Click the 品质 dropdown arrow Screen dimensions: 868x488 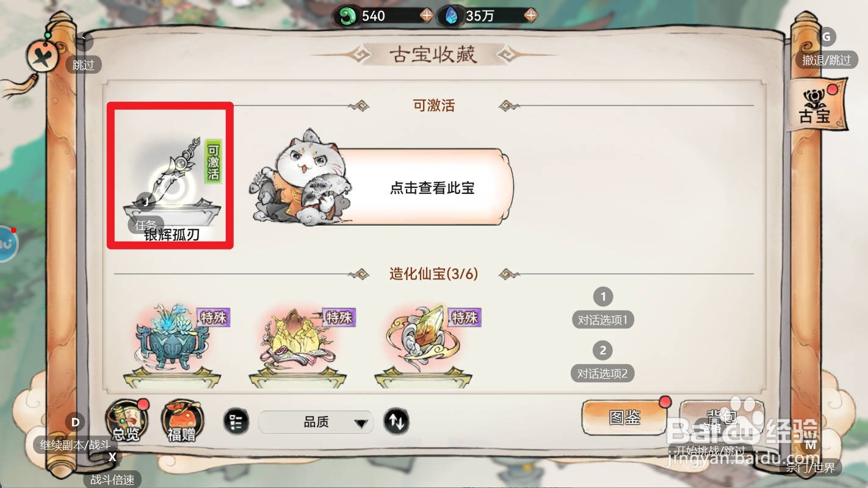pos(361,423)
